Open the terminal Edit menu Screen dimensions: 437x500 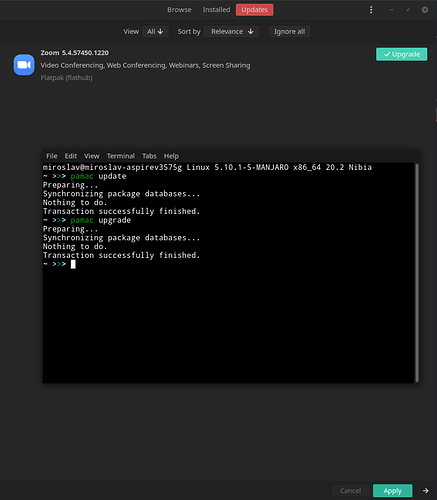pyautogui.click(x=71, y=156)
